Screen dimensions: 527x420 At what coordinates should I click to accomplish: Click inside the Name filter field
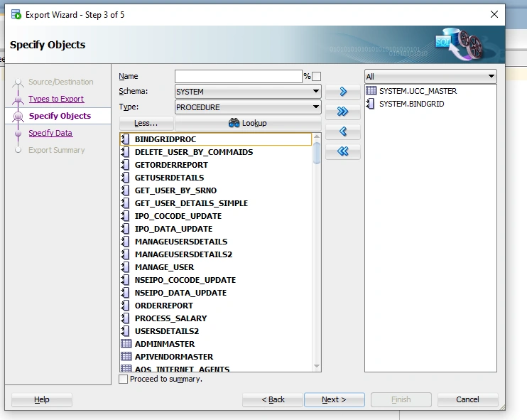point(239,76)
